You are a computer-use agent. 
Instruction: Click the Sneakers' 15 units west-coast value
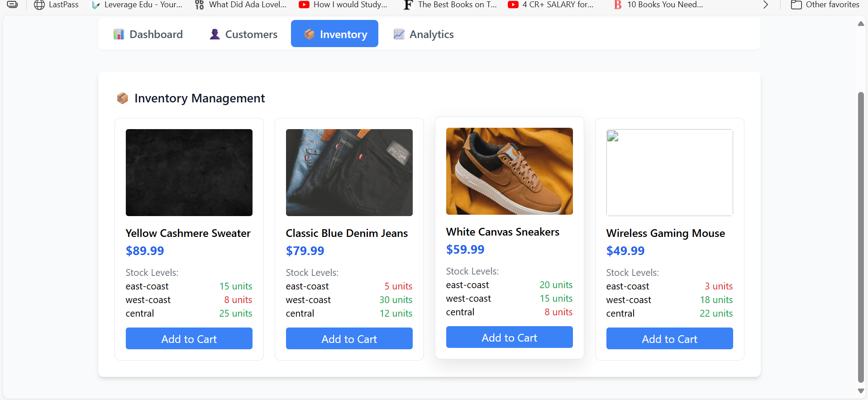(556, 299)
